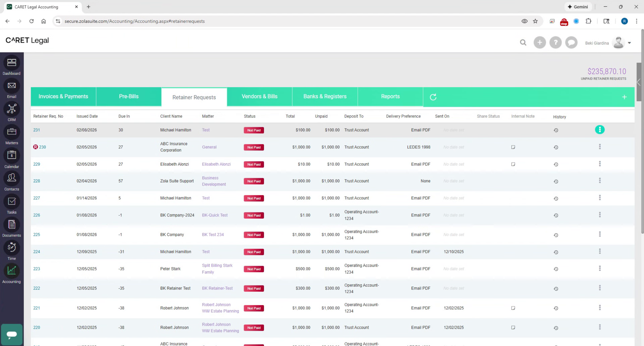Close the CARET Legal Accounting tab
This screenshot has width=644, height=346.
(76, 7)
